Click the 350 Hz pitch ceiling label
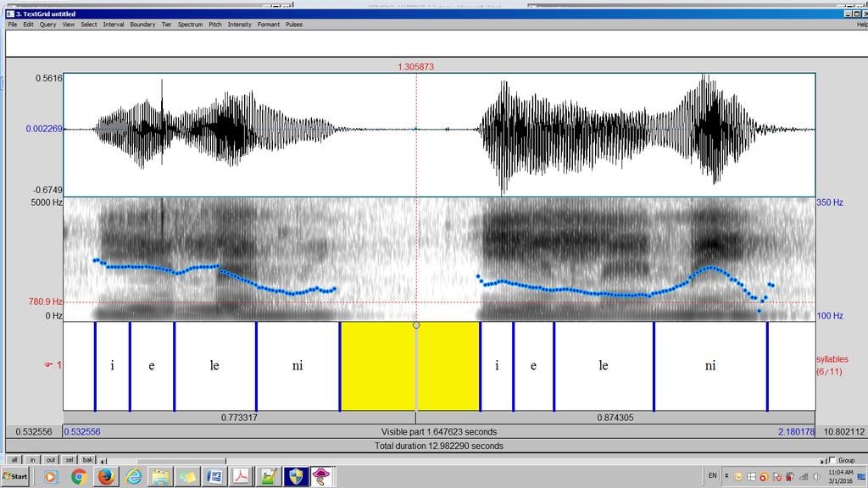 point(830,202)
